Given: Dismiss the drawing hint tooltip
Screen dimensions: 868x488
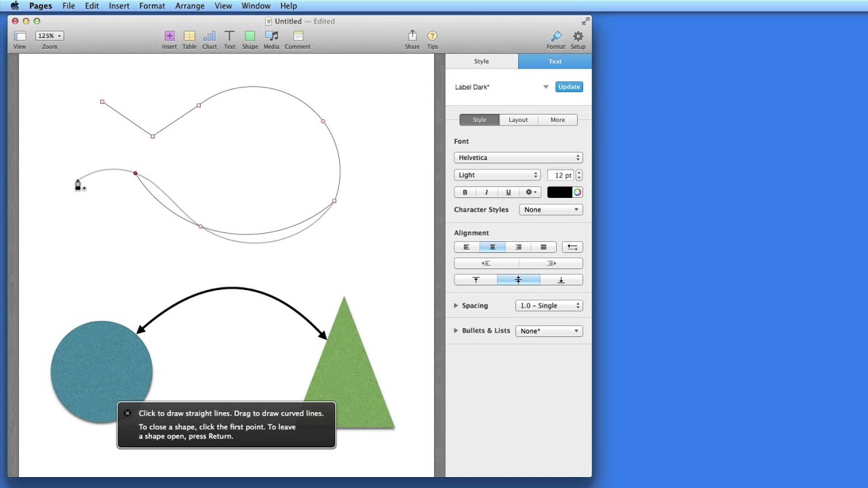Looking at the screenshot, I should pos(127,413).
